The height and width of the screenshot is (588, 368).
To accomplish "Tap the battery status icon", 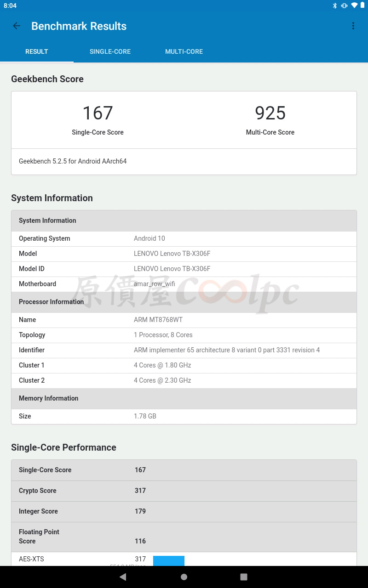I will point(362,6).
